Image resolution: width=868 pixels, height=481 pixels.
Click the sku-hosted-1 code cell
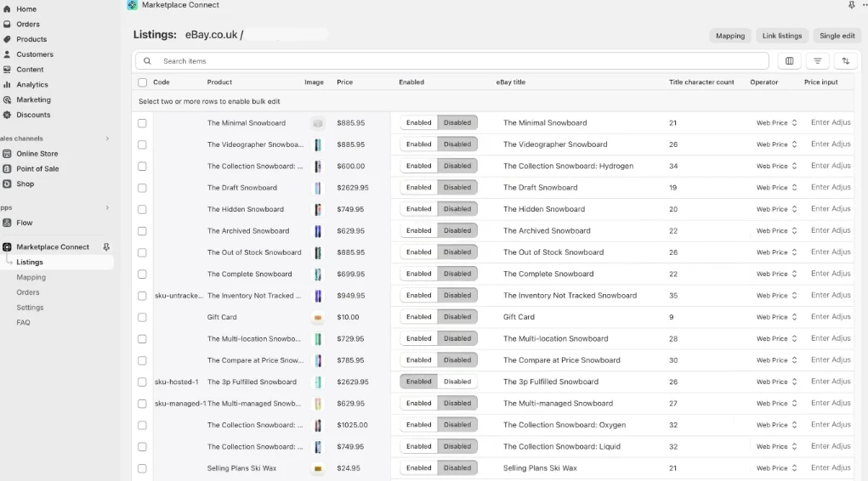pos(177,382)
